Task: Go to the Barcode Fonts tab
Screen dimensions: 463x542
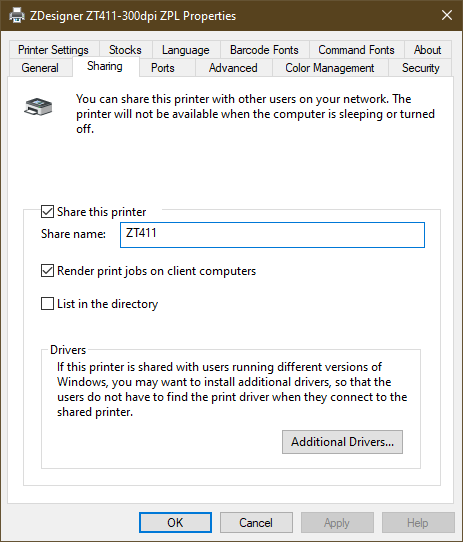Action: [264, 50]
